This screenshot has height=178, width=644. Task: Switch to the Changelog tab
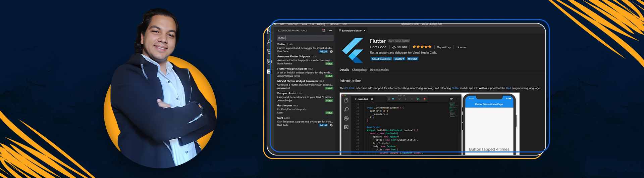359,70
